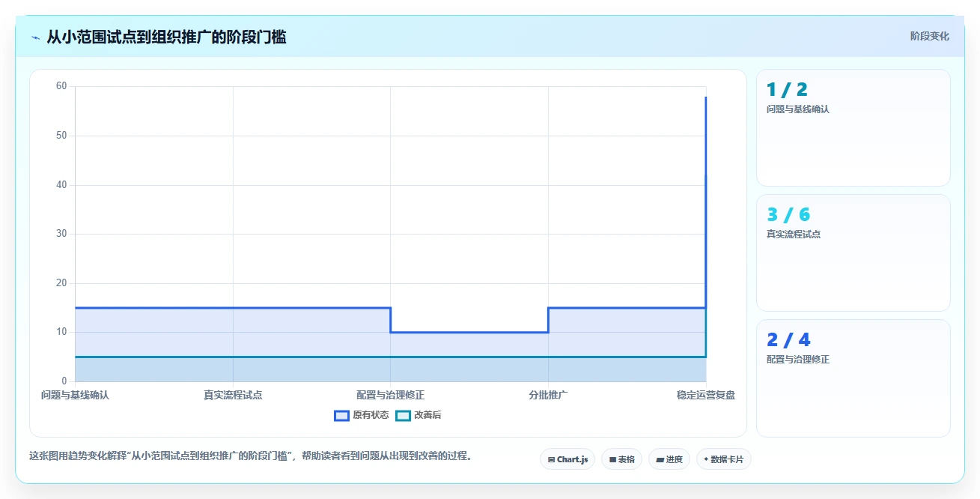Click the 表格 chip
980x499 pixels.
click(x=621, y=459)
